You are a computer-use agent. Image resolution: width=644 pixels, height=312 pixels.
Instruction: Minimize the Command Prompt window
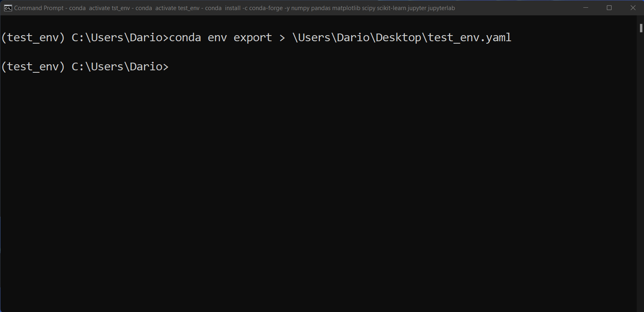(585, 7)
